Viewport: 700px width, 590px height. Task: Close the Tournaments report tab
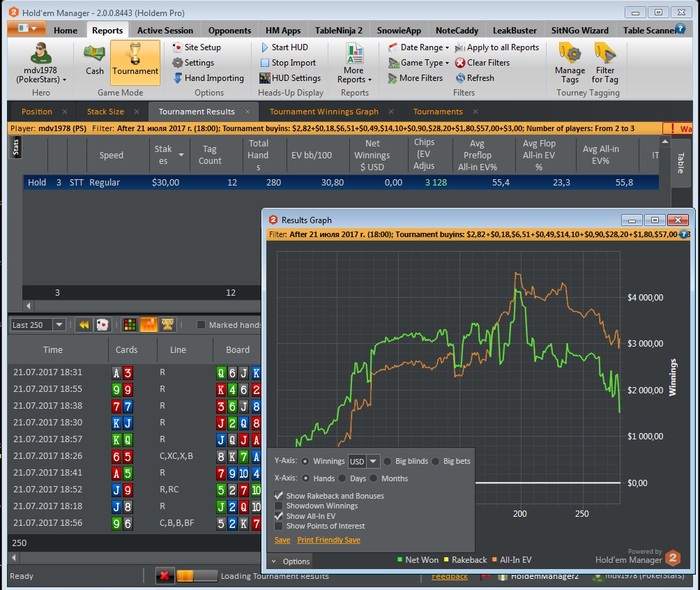pyautogui.click(x=475, y=112)
